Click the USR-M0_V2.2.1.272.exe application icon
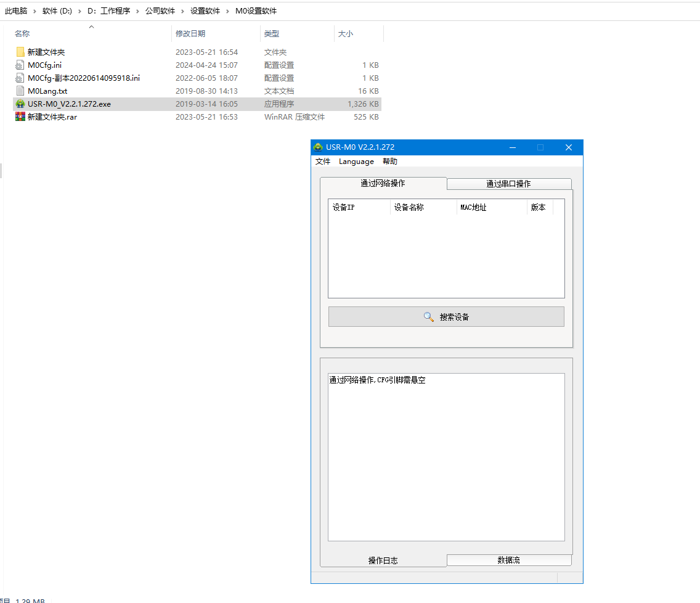Image resolution: width=700 pixels, height=603 pixels. click(x=20, y=104)
